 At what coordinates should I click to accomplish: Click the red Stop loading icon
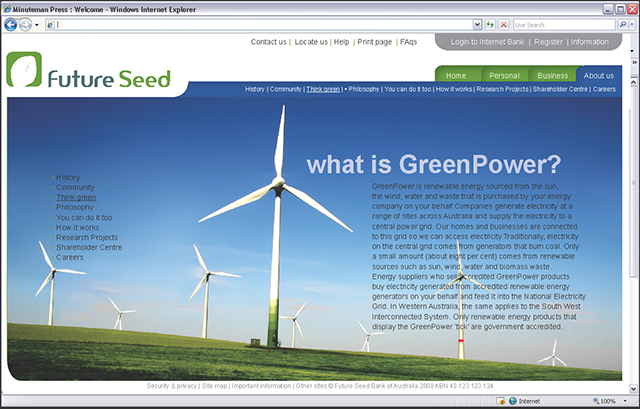click(x=504, y=25)
